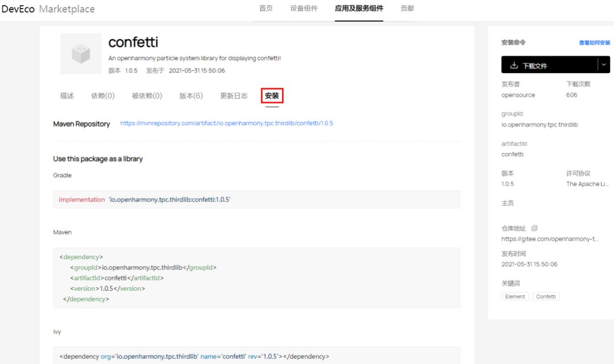
Task: Switch to the 被依赖(0) tab
Action: (147, 96)
